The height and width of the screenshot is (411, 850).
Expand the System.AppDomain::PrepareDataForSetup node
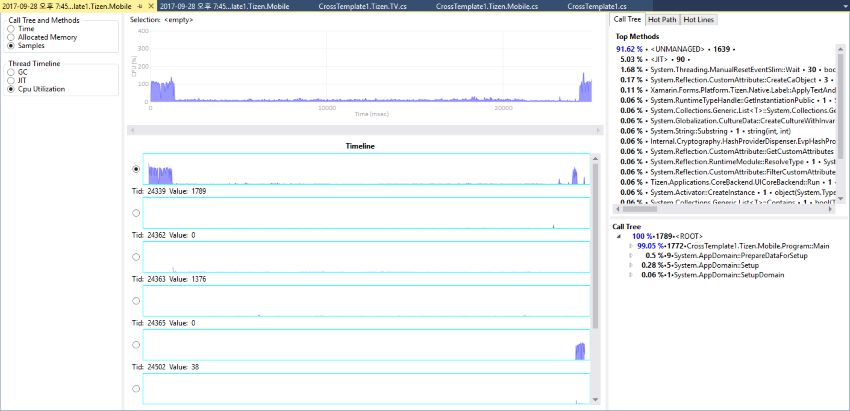pyautogui.click(x=629, y=255)
